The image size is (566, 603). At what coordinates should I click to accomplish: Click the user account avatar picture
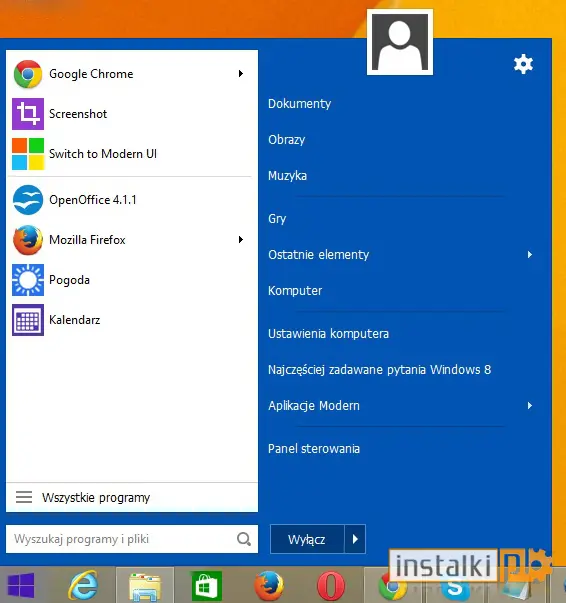[x=400, y=42]
